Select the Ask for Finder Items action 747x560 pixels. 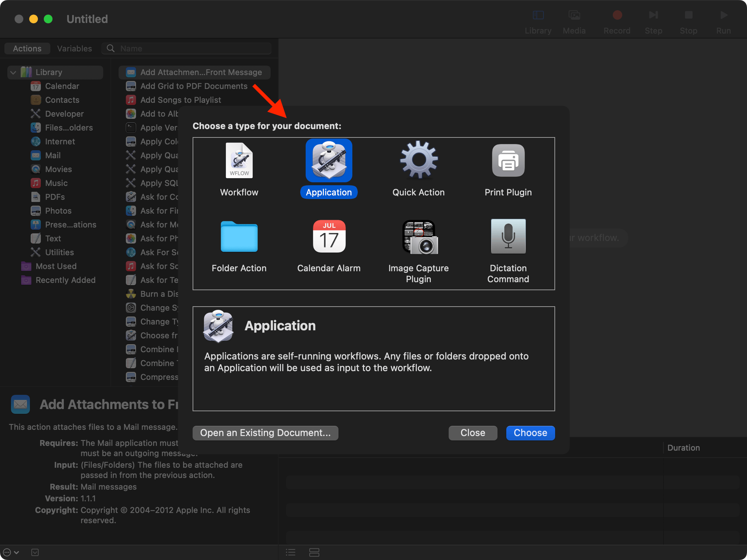[x=151, y=211]
